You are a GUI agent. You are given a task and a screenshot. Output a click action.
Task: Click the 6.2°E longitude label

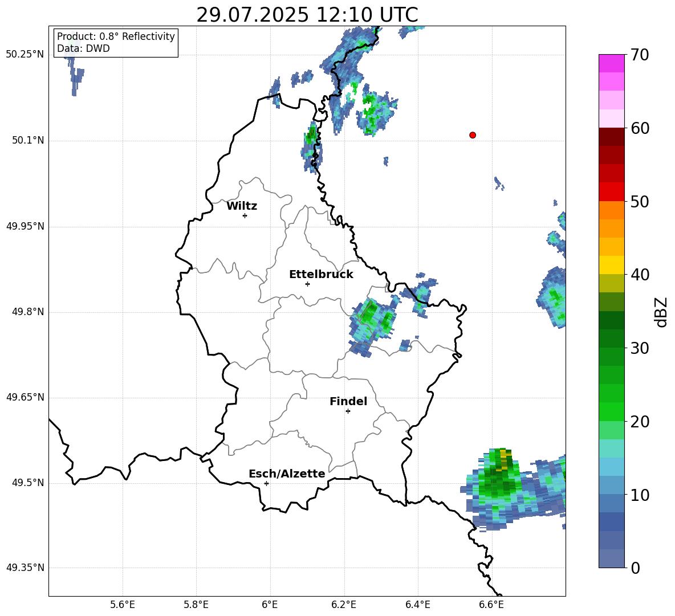coord(344,605)
